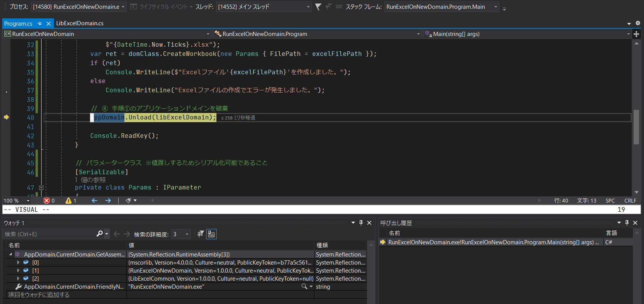The image size is (644, 304).
Task: Click the 項目をウォッチに追加する row
Action: pos(67,295)
